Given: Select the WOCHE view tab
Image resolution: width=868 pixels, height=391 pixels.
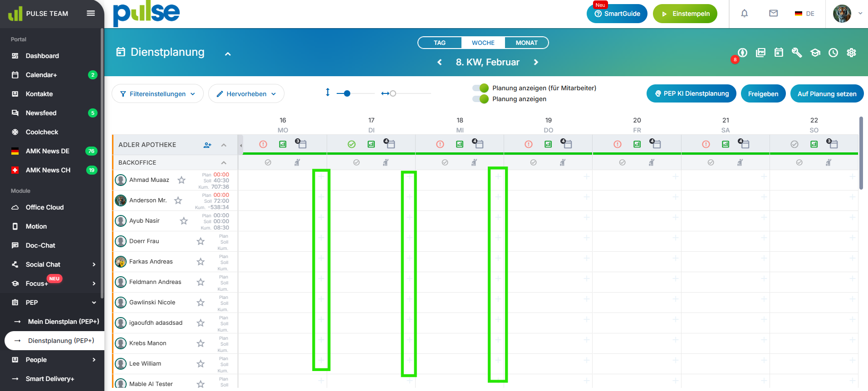Looking at the screenshot, I should coord(483,43).
